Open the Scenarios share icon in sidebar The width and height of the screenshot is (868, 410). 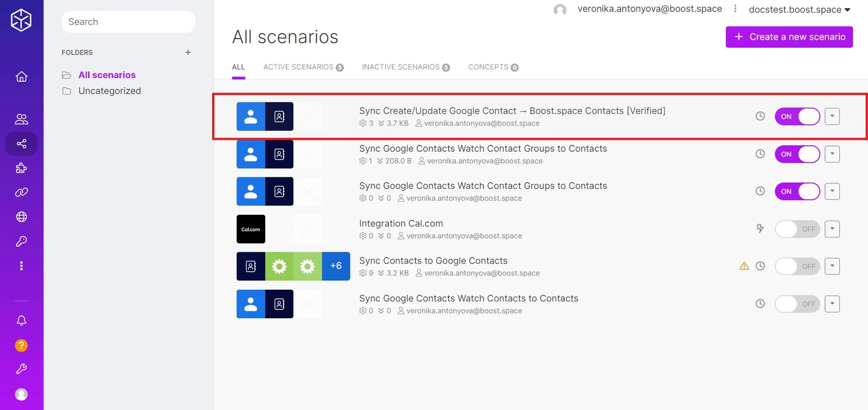click(22, 144)
